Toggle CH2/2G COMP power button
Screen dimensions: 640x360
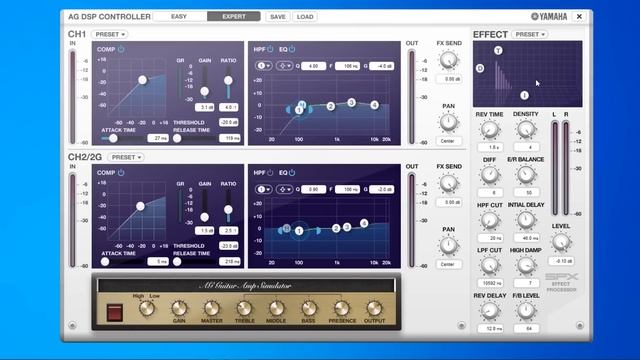point(121,173)
